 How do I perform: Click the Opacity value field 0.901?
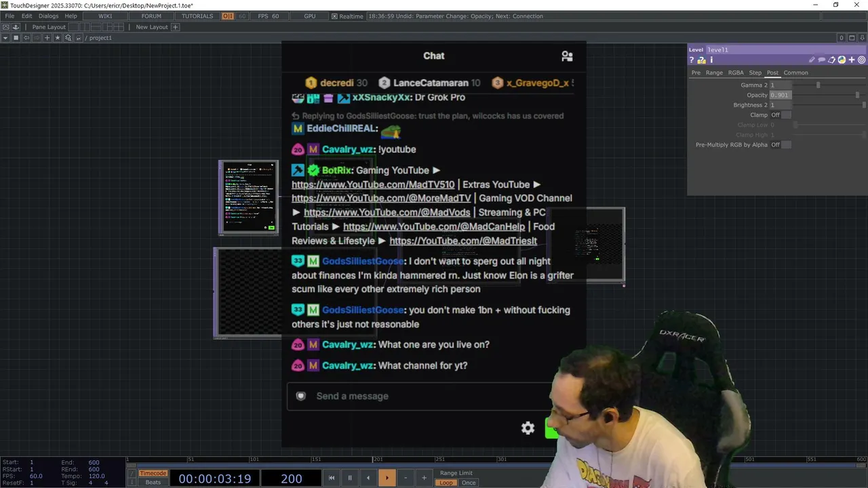tap(781, 95)
